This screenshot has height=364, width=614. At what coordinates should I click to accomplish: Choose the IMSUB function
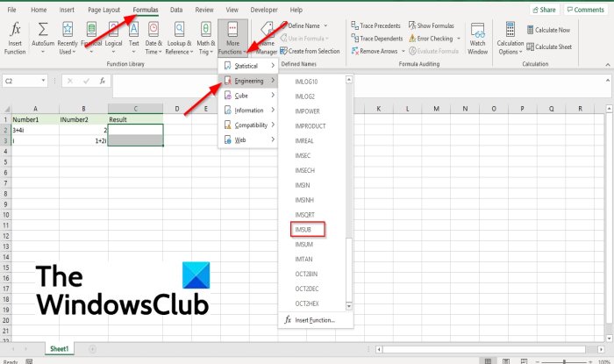pyautogui.click(x=307, y=229)
